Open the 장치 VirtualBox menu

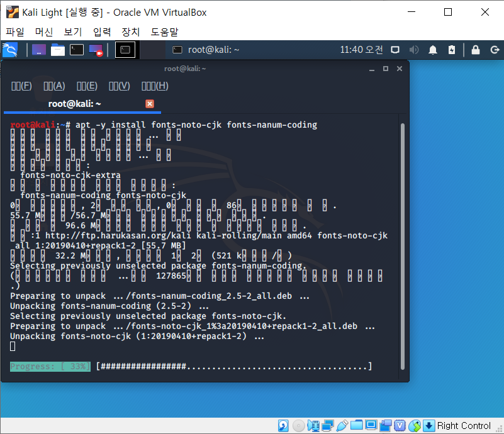click(x=130, y=32)
